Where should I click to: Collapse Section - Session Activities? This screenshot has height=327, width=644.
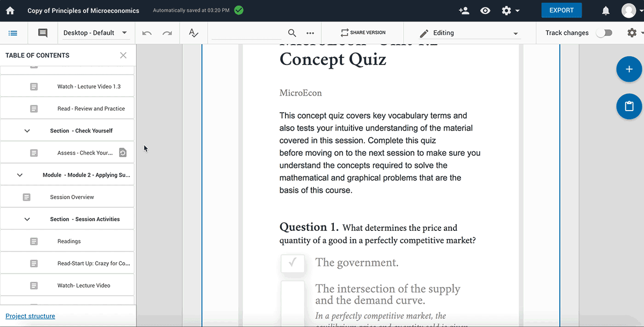point(27,219)
